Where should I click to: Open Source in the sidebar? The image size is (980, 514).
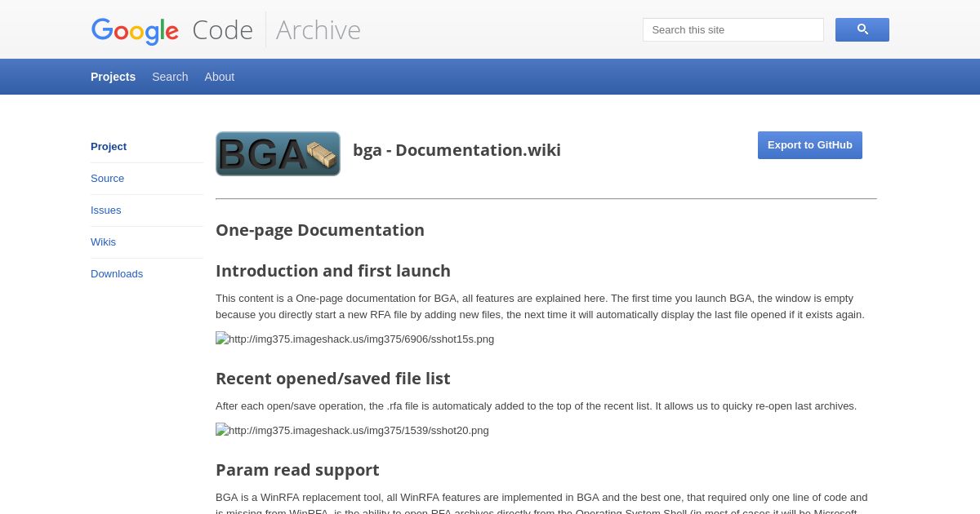click(108, 179)
